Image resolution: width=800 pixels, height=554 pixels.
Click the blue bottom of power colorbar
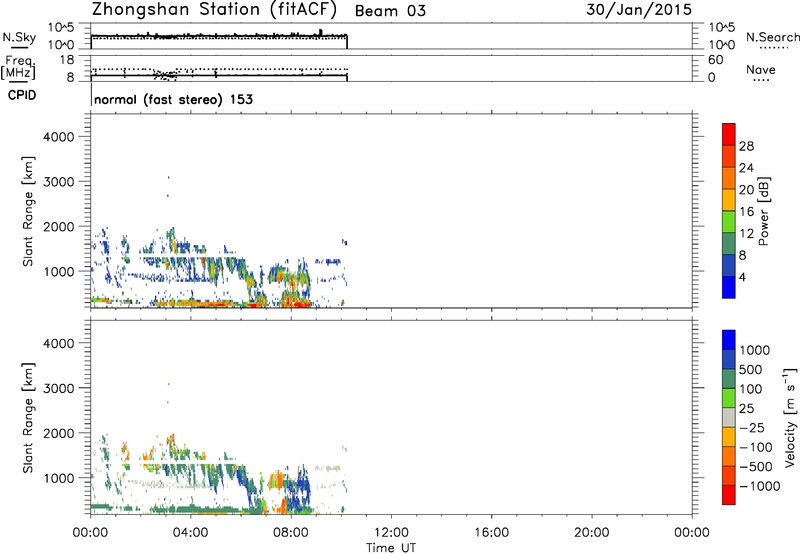click(x=729, y=287)
